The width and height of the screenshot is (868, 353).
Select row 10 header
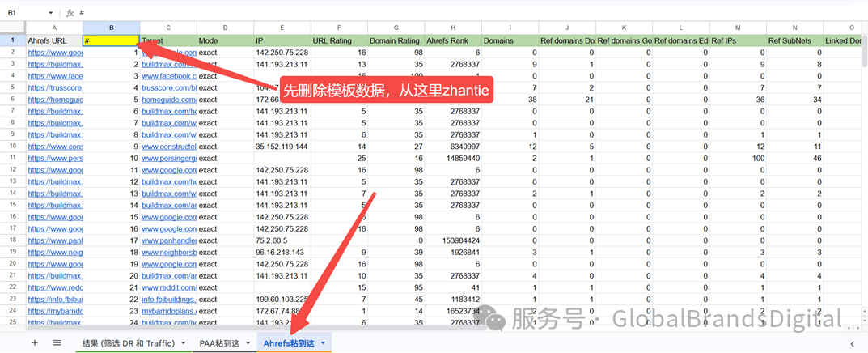pyautogui.click(x=13, y=147)
